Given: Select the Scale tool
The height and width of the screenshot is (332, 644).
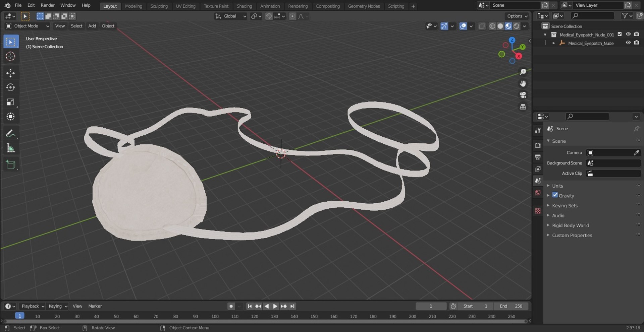Looking at the screenshot, I should point(11,102).
